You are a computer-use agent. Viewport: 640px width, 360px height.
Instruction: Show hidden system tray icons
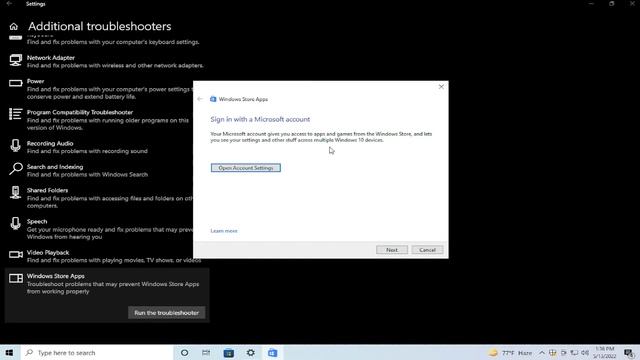(x=542, y=353)
